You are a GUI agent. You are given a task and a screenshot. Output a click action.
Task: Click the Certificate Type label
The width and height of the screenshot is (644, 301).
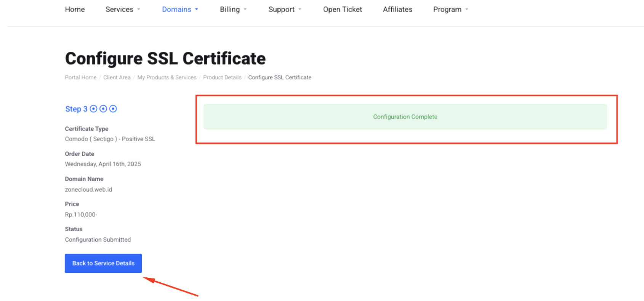point(87,129)
